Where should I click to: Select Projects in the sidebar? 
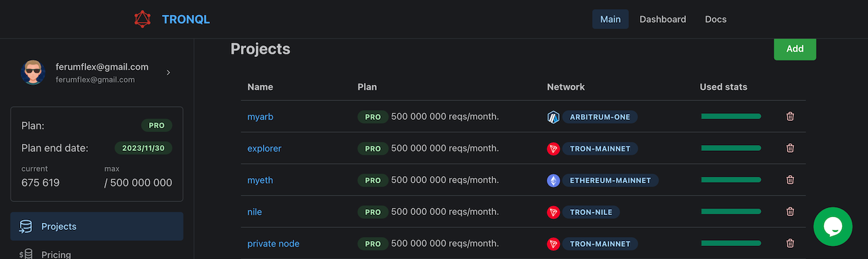pyautogui.click(x=97, y=227)
